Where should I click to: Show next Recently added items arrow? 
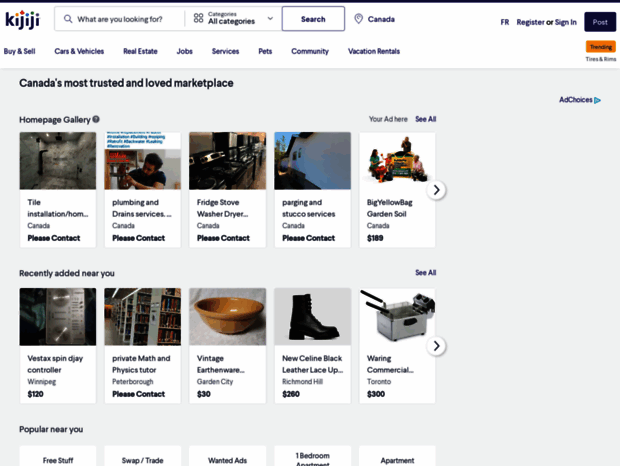(436, 346)
